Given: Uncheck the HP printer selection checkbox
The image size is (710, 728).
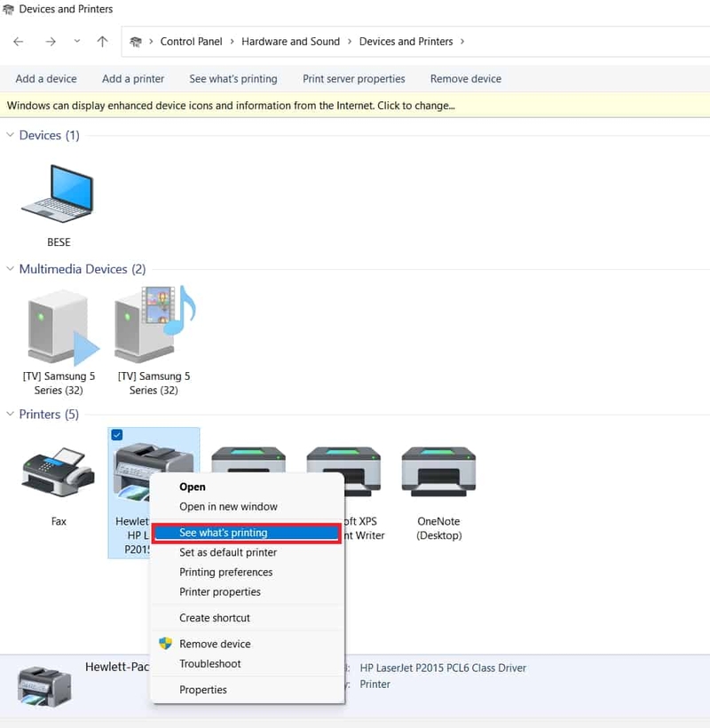Looking at the screenshot, I should pyautogui.click(x=117, y=435).
